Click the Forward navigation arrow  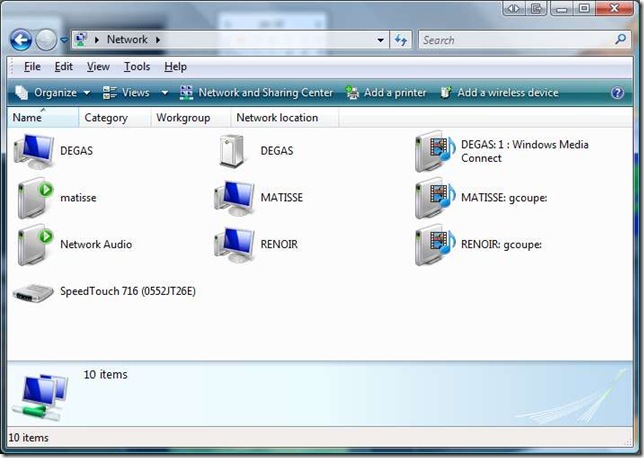[46, 40]
